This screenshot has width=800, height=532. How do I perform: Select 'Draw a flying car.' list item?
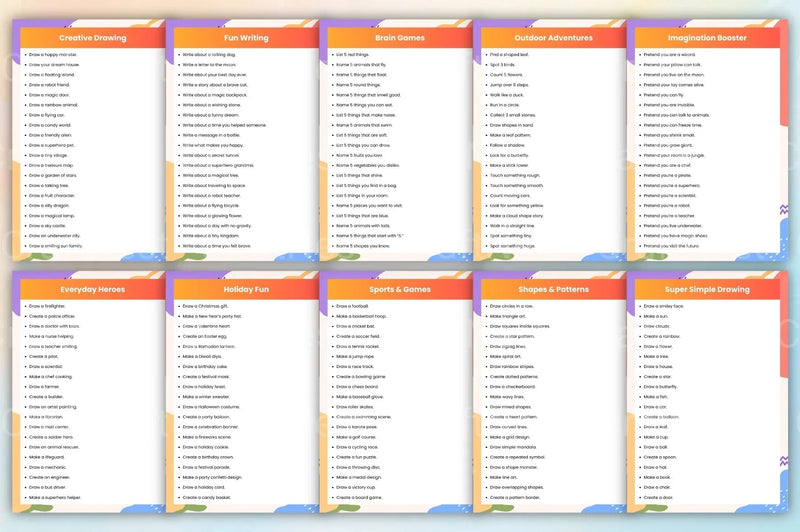click(46, 115)
